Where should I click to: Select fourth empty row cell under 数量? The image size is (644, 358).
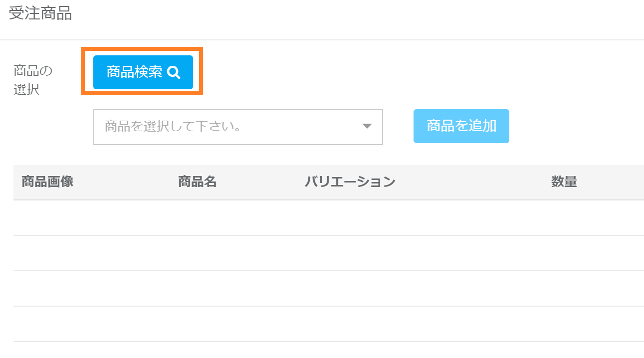click(564, 324)
